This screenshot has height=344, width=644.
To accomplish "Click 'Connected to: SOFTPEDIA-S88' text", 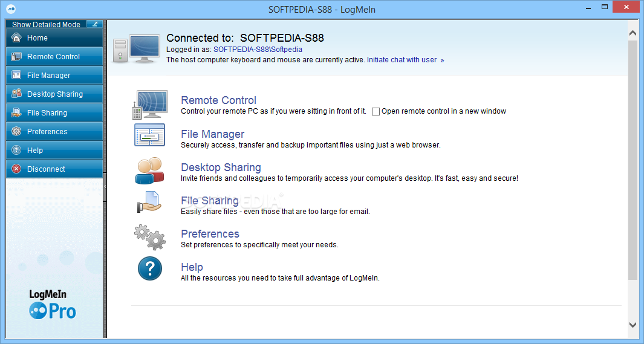I will pos(245,37).
